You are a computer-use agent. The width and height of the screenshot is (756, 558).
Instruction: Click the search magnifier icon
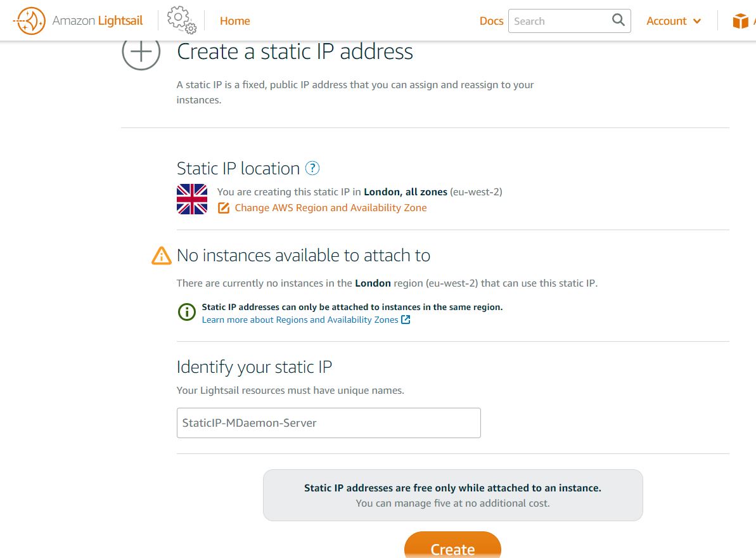tap(618, 20)
